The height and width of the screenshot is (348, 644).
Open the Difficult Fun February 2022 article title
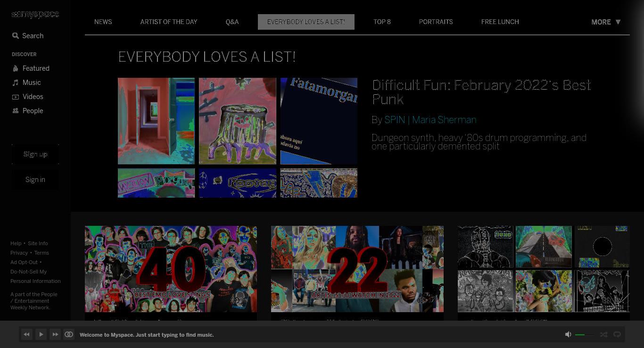point(481,92)
